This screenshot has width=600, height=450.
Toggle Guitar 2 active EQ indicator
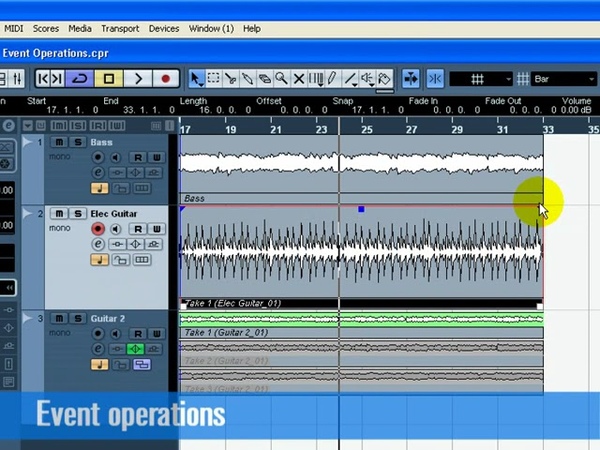coord(135,349)
